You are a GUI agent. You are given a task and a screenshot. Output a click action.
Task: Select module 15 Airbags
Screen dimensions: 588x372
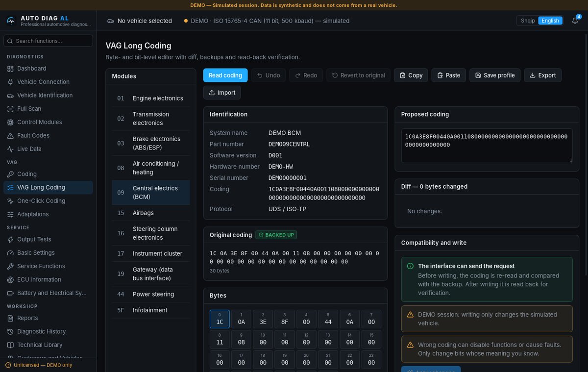151,213
